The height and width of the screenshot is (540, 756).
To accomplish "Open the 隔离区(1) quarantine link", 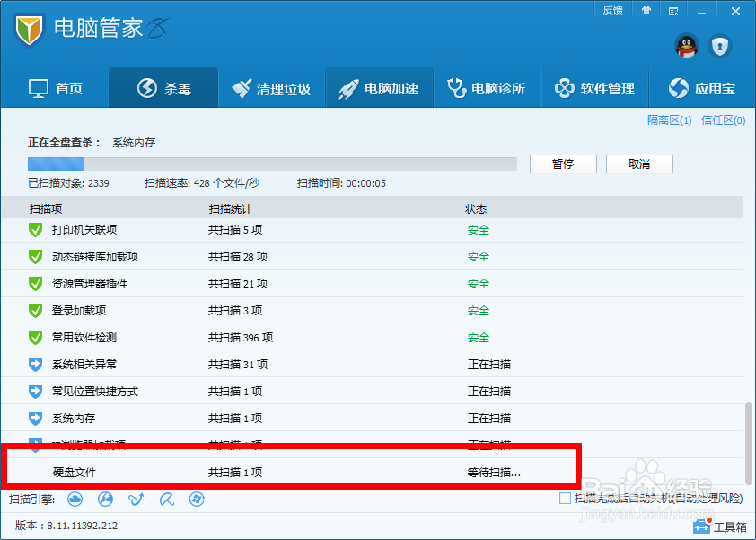I will point(669,120).
